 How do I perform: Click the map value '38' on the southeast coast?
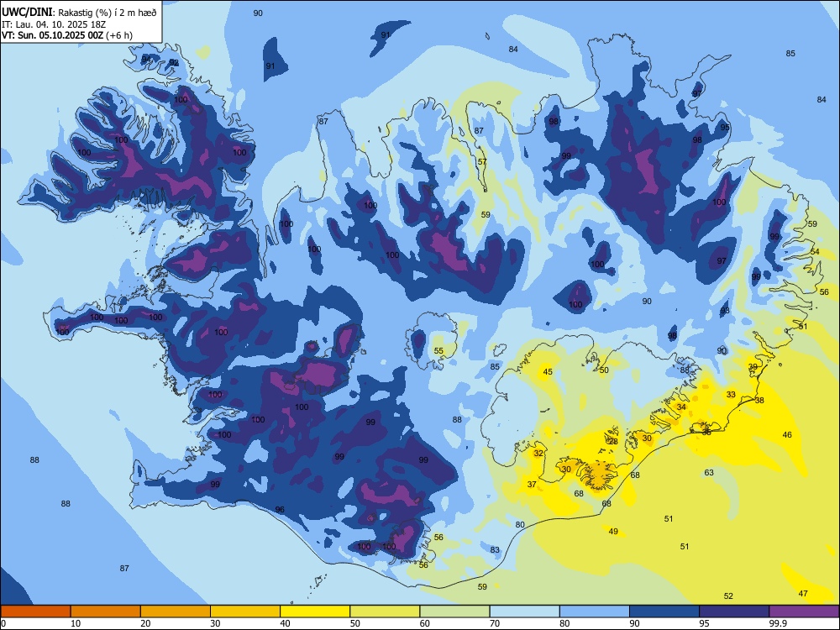[x=759, y=401]
